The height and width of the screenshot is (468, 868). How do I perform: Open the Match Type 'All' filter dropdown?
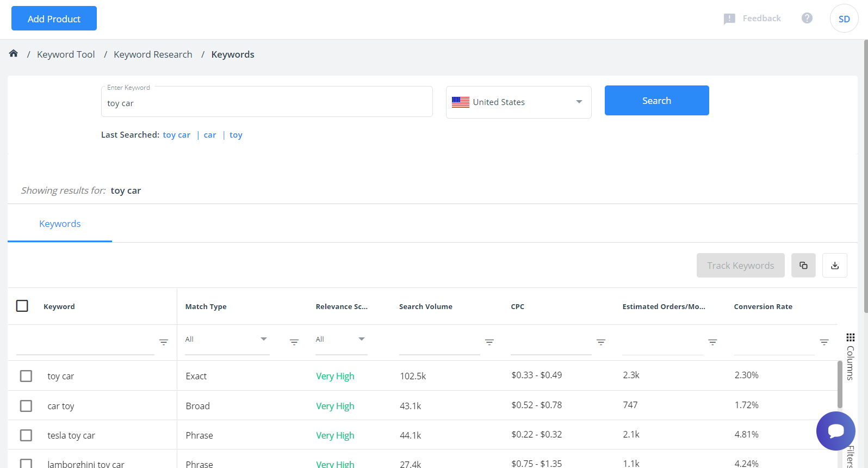pyautogui.click(x=227, y=340)
